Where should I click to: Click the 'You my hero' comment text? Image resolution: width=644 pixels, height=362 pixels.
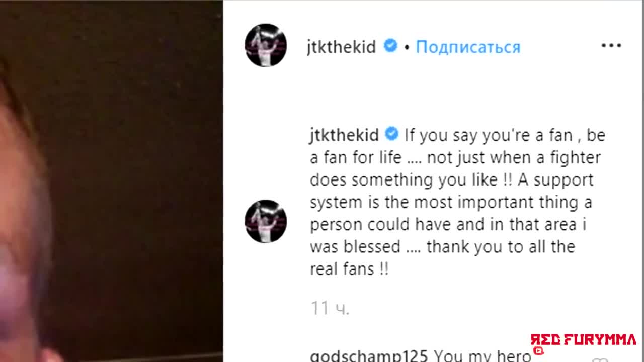pyautogui.click(x=482, y=355)
